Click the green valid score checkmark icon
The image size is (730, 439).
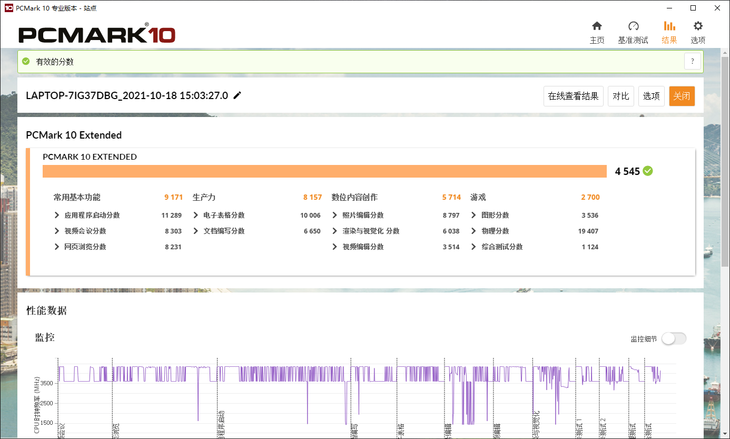[26, 61]
